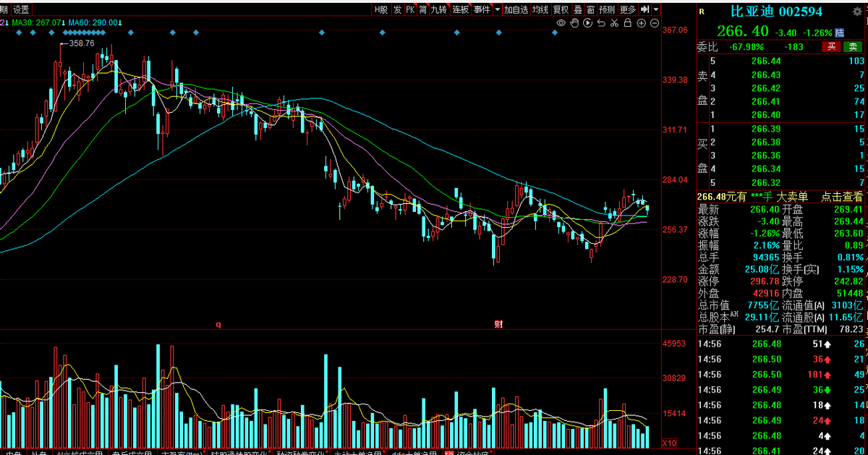Toggle chart visibility with the eye icon
This screenshot has height=455, width=868.
(x=561, y=23)
